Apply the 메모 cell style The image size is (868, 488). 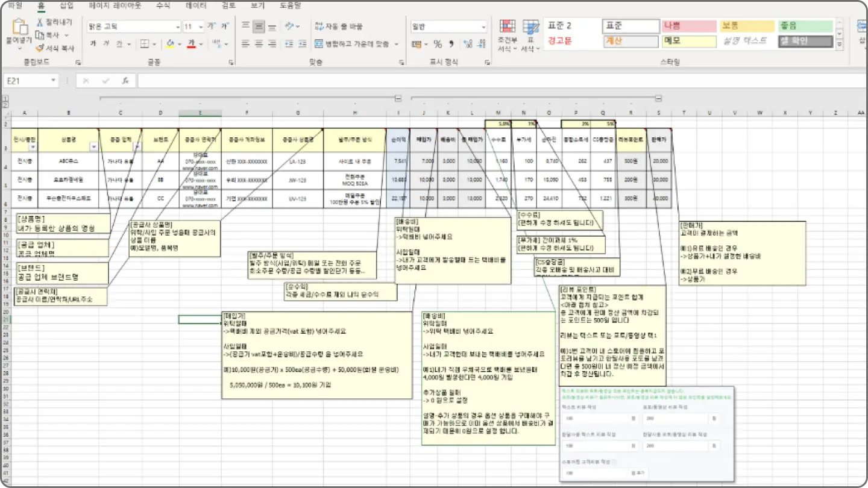pyautogui.click(x=688, y=41)
